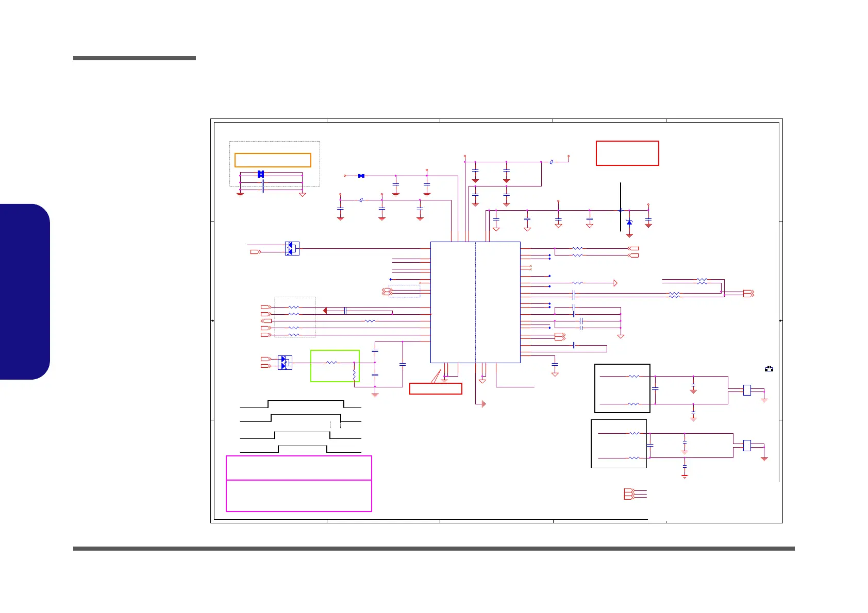Select the upper magenta notes box
This screenshot has height=613, width=868.
pos(299,468)
